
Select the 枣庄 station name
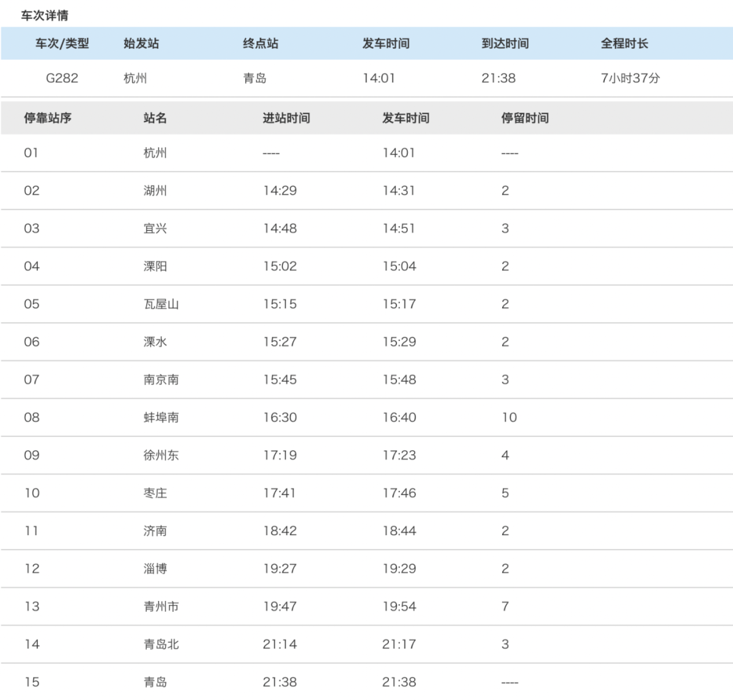(x=155, y=493)
